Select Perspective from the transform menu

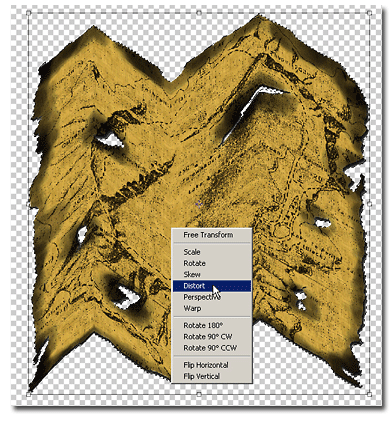[x=212, y=297]
